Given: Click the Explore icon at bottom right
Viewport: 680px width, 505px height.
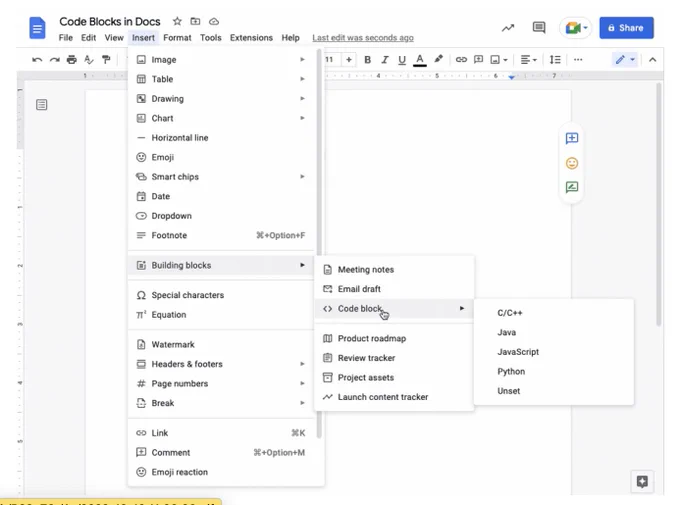Looking at the screenshot, I should tap(642, 481).
